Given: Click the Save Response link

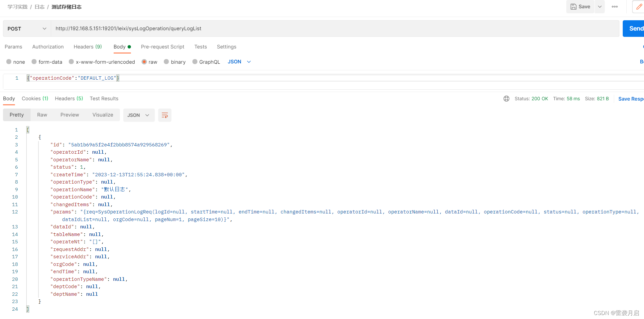Looking at the screenshot, I should [630, 99].
